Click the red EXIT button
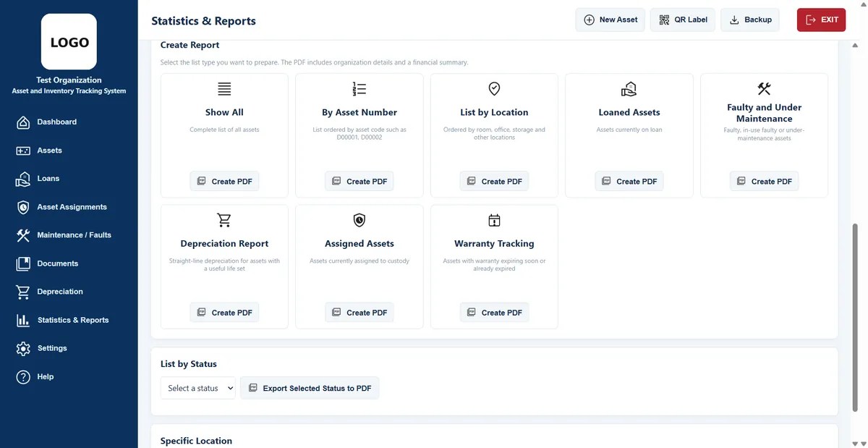The image size is (868, 448). [821, 20]
